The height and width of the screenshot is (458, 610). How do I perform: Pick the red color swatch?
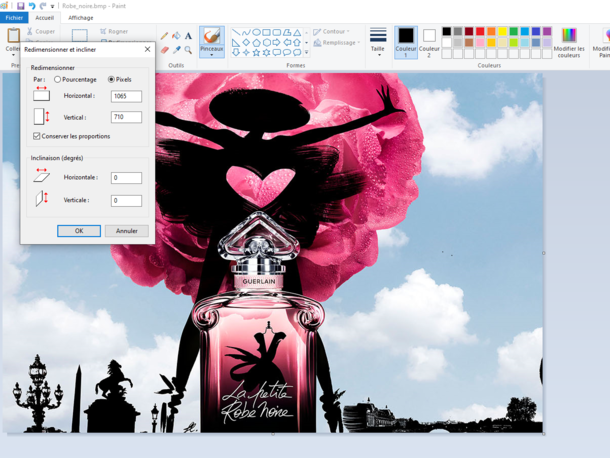point(480,32)
